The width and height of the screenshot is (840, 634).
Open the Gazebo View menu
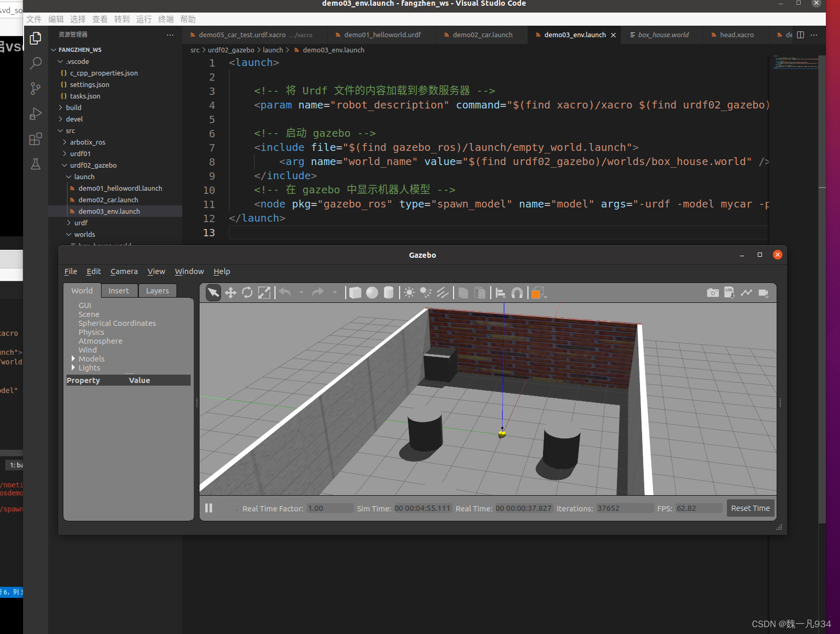[x=156, y=271]
